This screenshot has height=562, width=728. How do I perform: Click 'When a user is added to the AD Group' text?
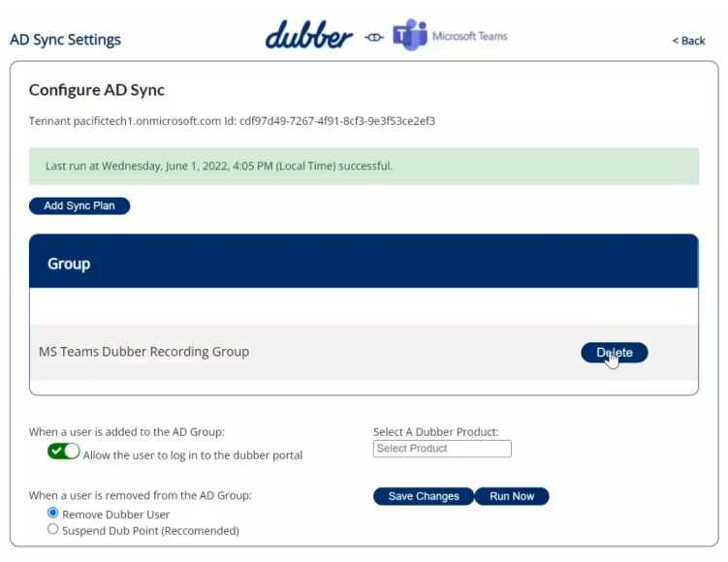coord(126,432)
